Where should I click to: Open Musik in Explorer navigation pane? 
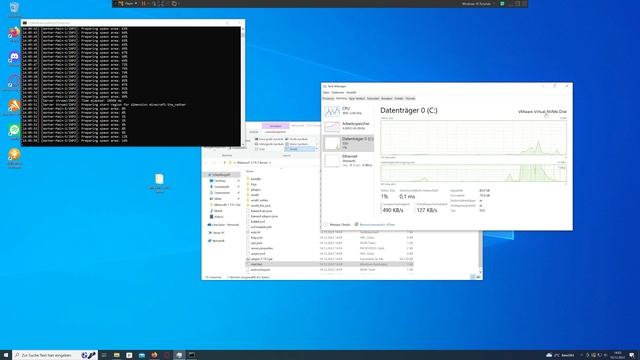pyautogui.click(x=218, y=211)
